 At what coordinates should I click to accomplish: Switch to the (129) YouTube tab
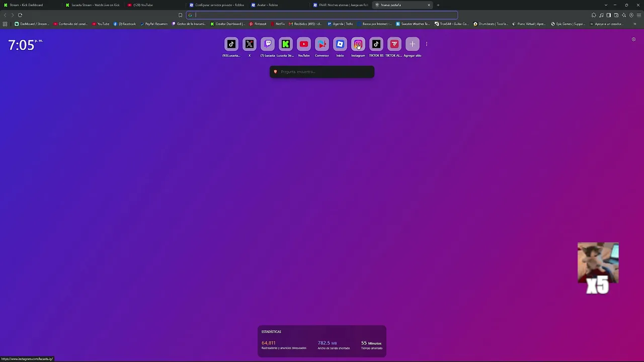tap(156, 5)
